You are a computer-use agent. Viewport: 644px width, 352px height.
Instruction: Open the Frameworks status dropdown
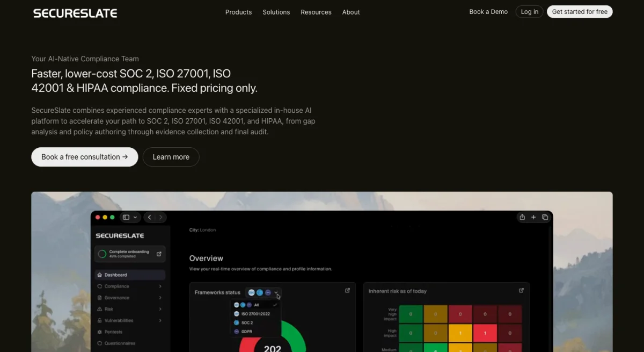(264, 292)
